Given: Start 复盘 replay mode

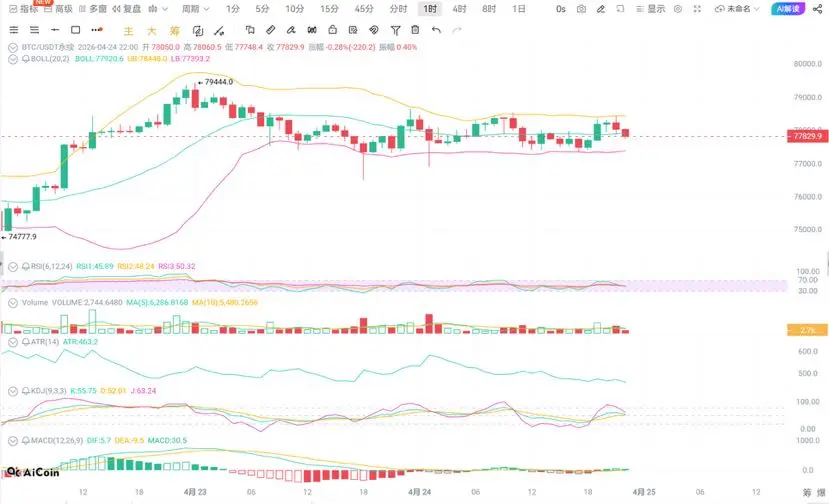Looking at the screenshot, I should pyautogui.click(x=127, y=9).
